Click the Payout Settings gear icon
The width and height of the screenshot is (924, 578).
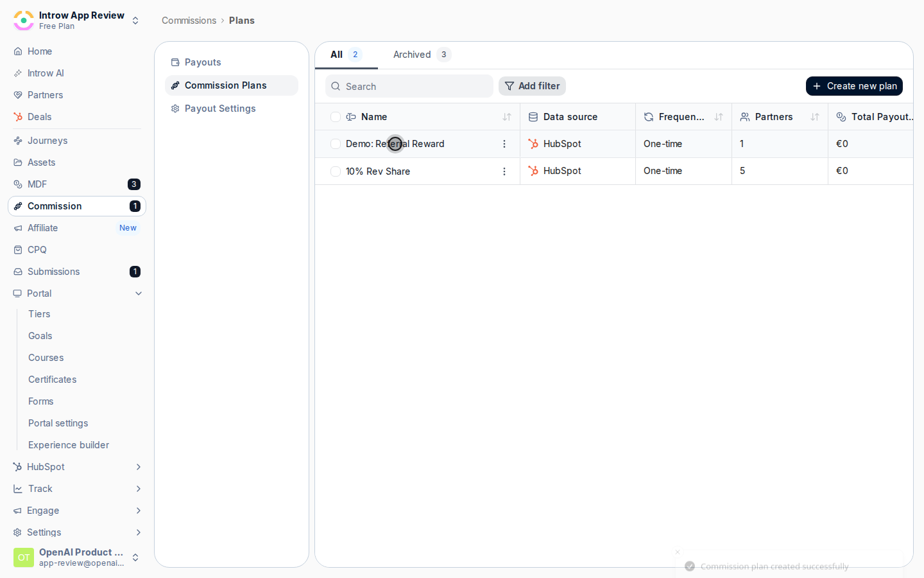pyautogui.click(x=175, y=109)
